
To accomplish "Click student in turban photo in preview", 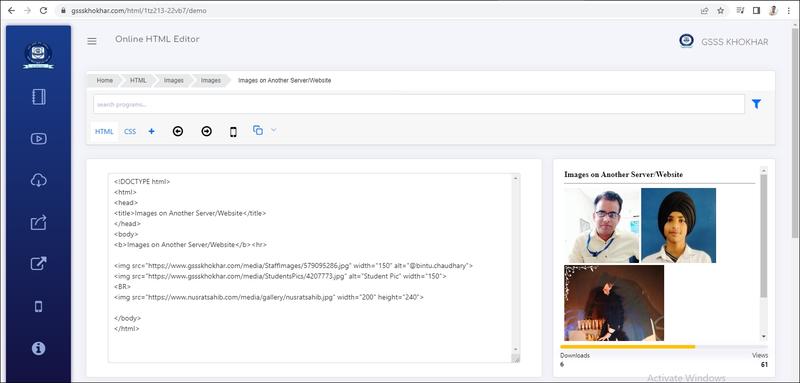I will pyautogui.click(x=679, y=225).
